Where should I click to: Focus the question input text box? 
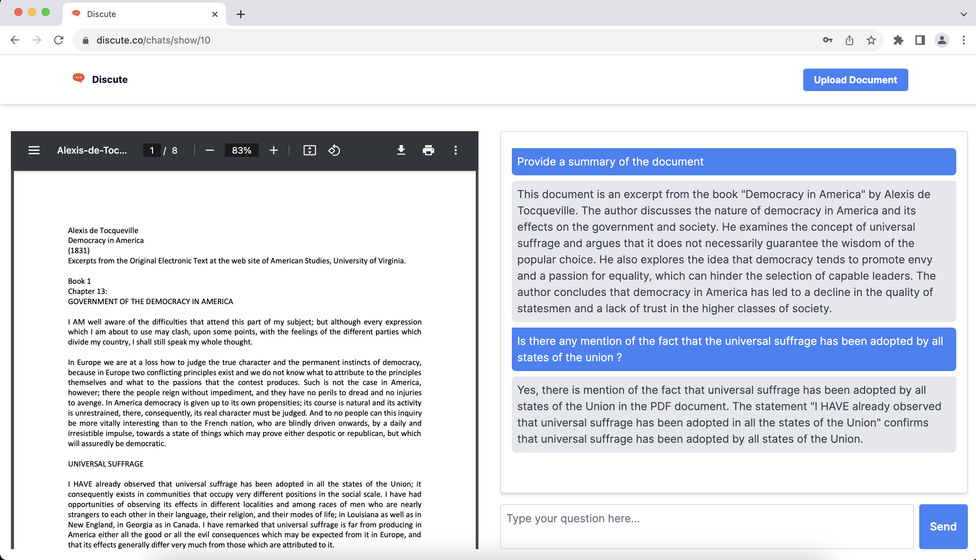pos(706,526)
